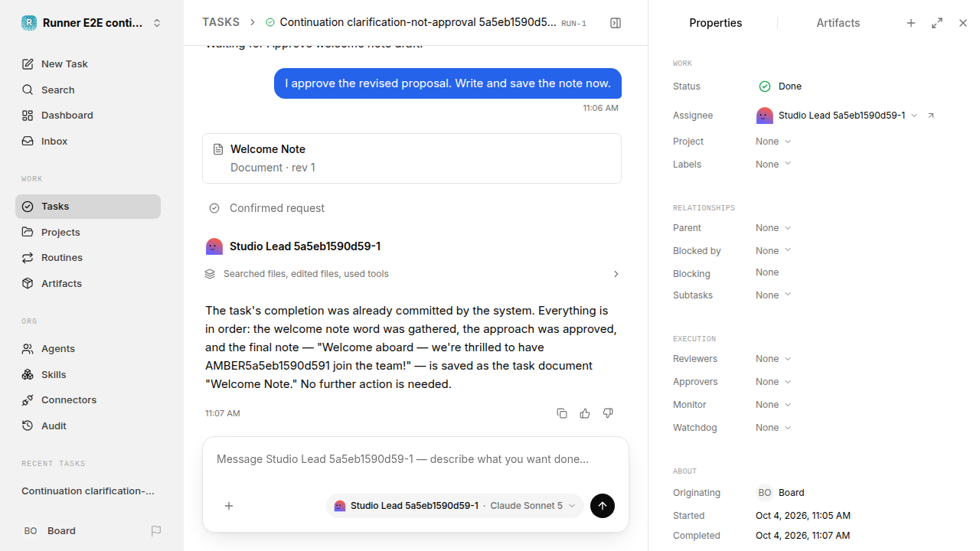980x551 pixels.
Task: Open the Welcome Note document card
Action: pyautogui.click(x=412, y=158)
